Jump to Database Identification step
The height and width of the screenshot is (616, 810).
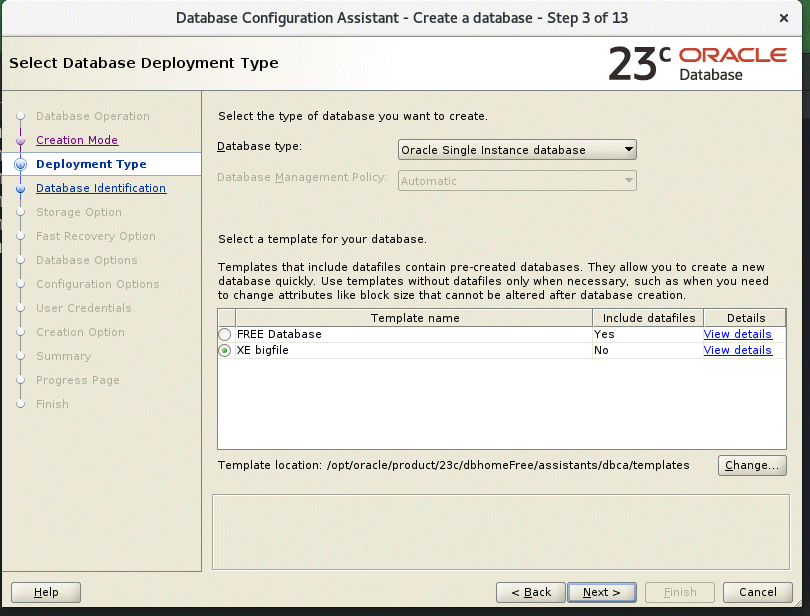click(x=101, y=189)
